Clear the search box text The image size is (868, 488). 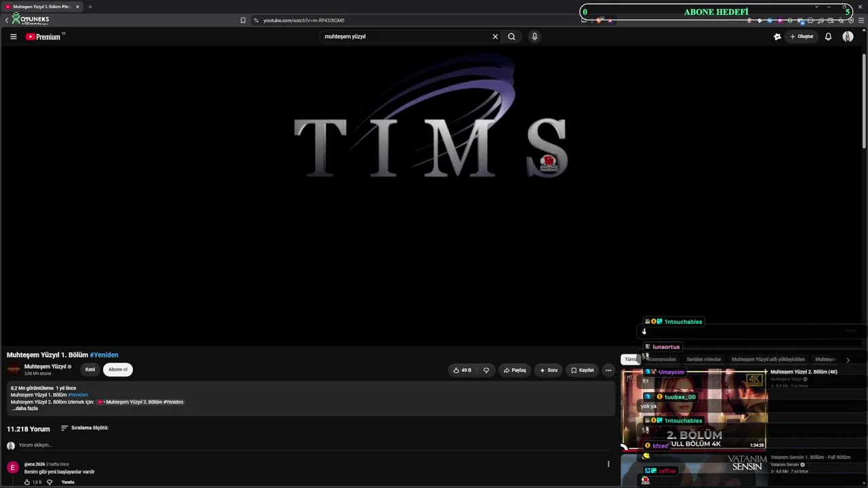point(495,37)
